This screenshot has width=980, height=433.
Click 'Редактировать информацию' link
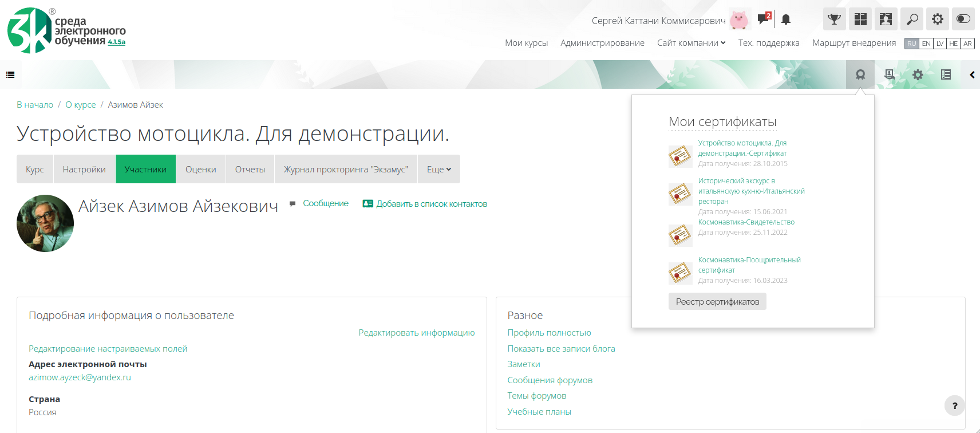[416, 333]
